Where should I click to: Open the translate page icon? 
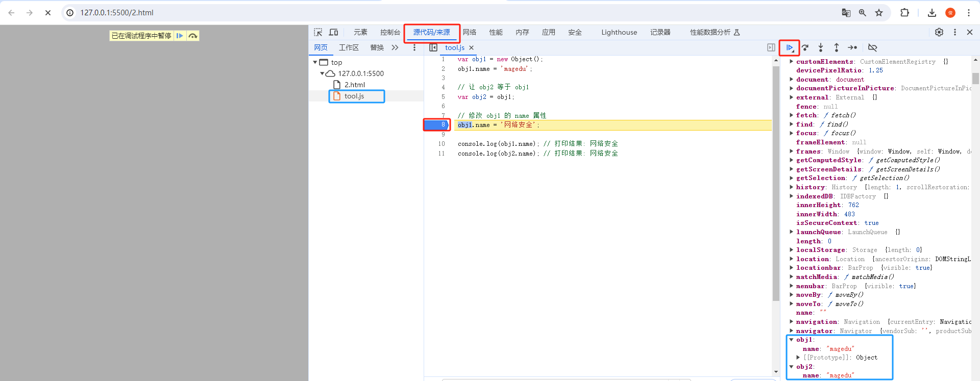tap(846, 13)
